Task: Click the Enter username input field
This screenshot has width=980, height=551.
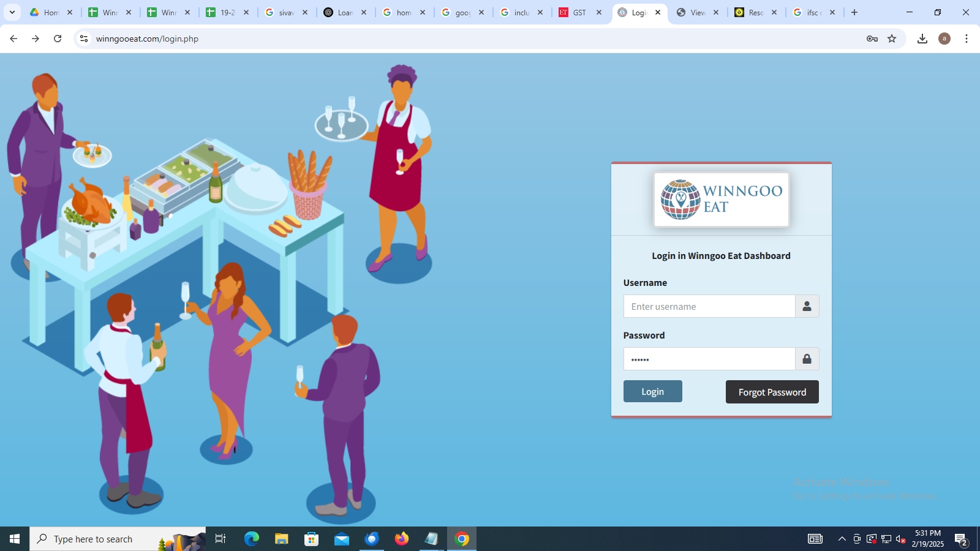Action: [x=709, y=306]
